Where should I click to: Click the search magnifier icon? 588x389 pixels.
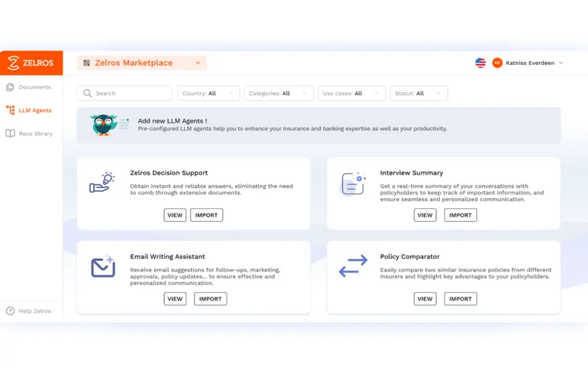coord(87,93)
